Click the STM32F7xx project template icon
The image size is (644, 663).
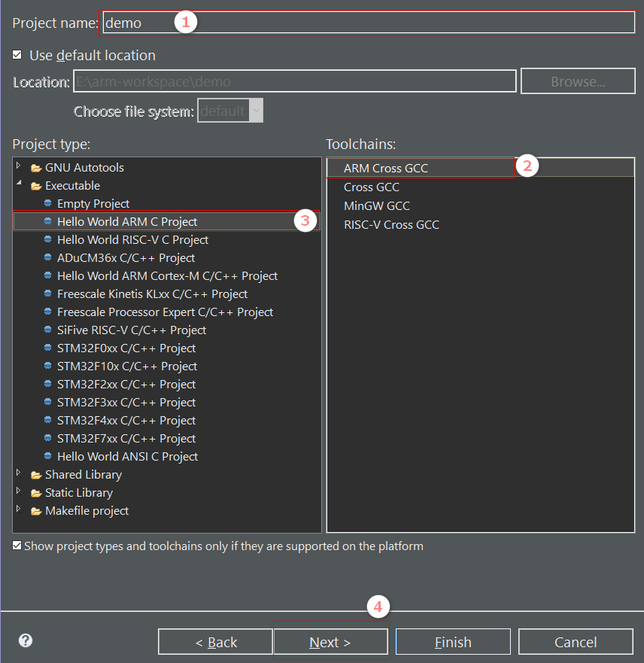(x=48, y=438)
